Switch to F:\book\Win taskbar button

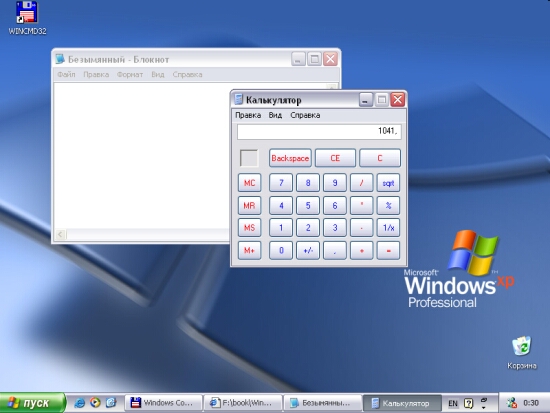point(243,403)
